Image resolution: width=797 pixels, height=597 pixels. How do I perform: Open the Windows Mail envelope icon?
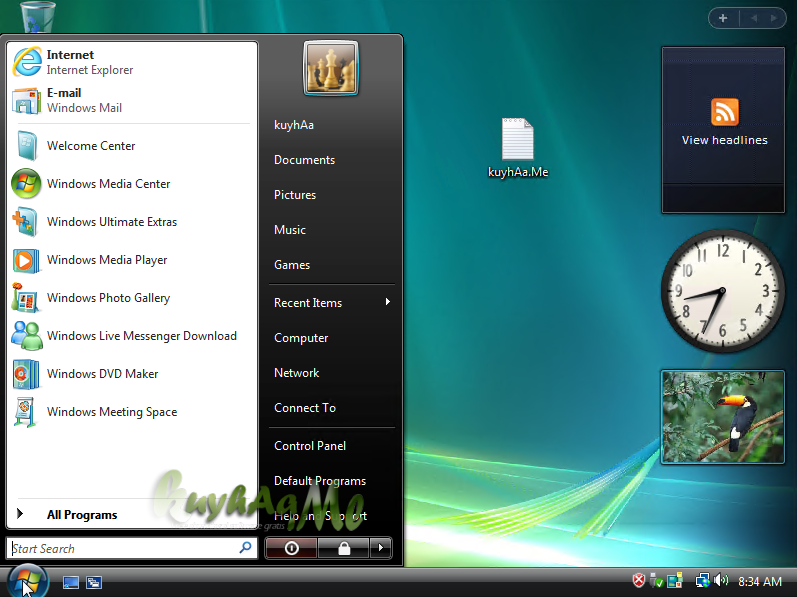26,100
